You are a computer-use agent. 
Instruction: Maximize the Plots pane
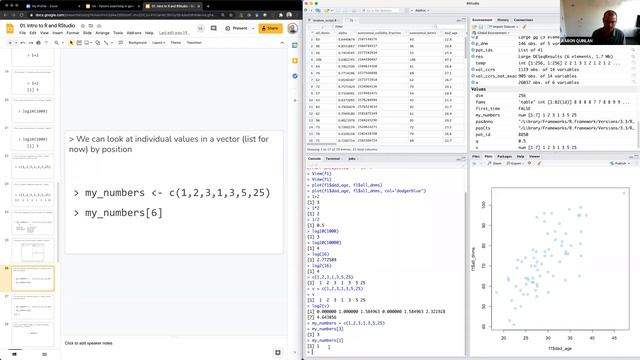pos(636,156)
